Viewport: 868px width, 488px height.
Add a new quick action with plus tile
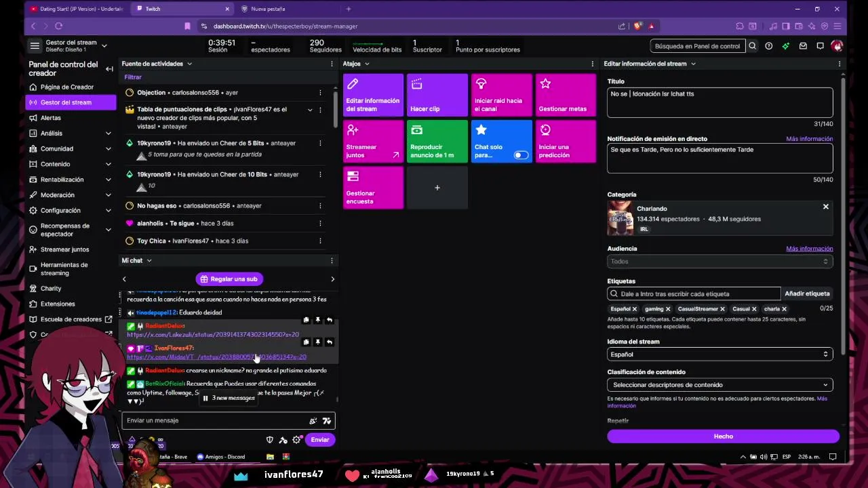coord(437,187)
